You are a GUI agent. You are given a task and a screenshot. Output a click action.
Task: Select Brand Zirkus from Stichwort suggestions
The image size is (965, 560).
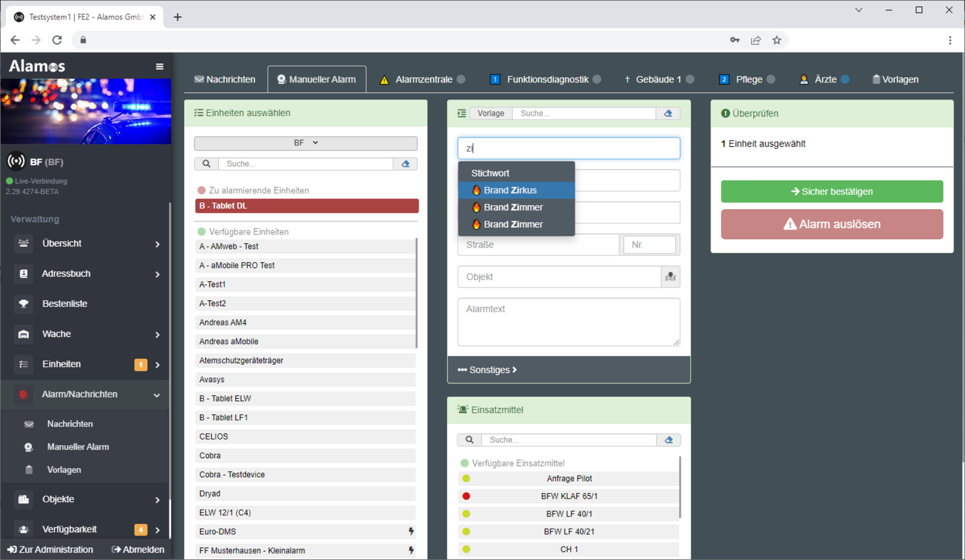pyautogui.click(x=510, y=190)
